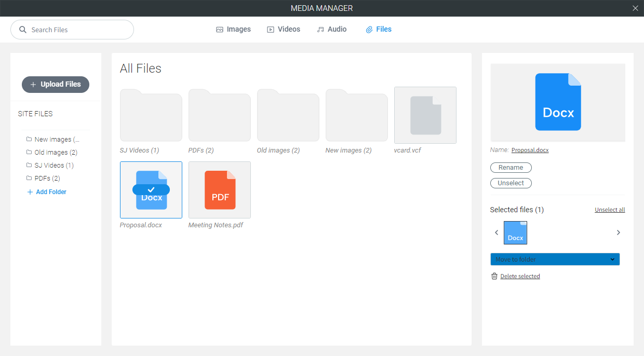Click the Rename button
The image size is (644, 356).
(x=511, y=168)
